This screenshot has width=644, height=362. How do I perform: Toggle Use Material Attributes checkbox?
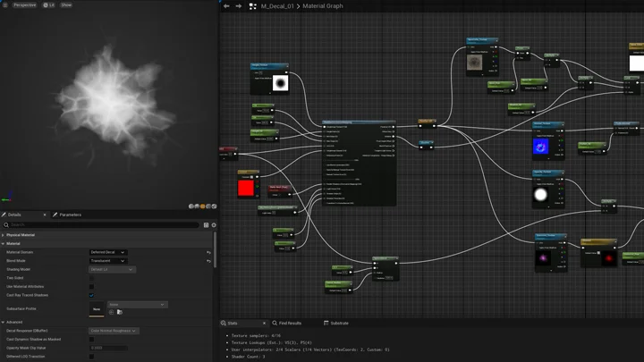tap(91, 287)
